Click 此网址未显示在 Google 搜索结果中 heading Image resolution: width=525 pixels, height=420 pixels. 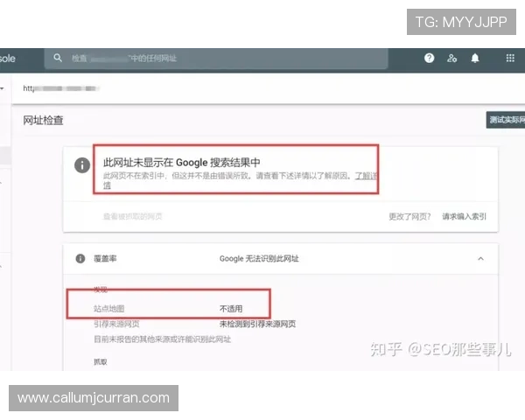[x=181, y=163]
